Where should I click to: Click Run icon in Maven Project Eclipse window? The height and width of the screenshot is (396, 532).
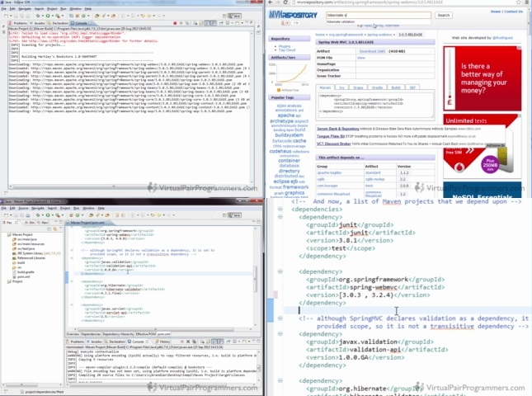click(x=48, y=215)
